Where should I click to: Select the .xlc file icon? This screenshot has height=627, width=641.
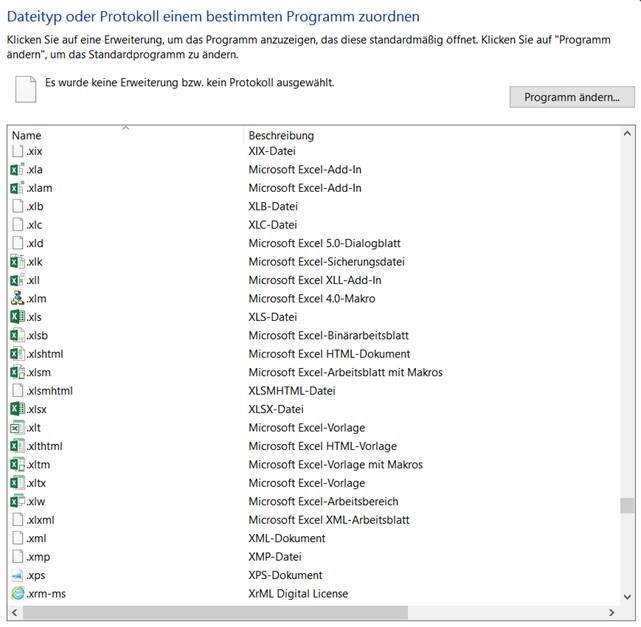point(17,224)
